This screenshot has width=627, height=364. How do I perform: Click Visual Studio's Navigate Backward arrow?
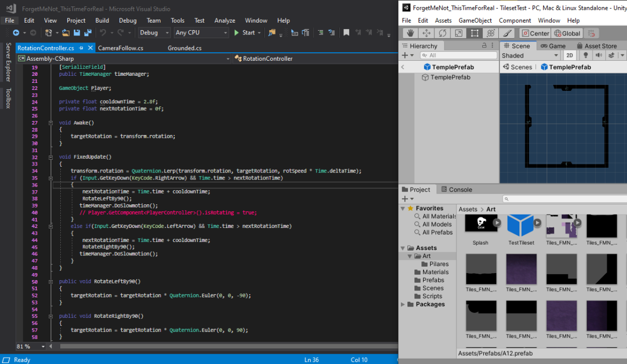tap(16, 33)
